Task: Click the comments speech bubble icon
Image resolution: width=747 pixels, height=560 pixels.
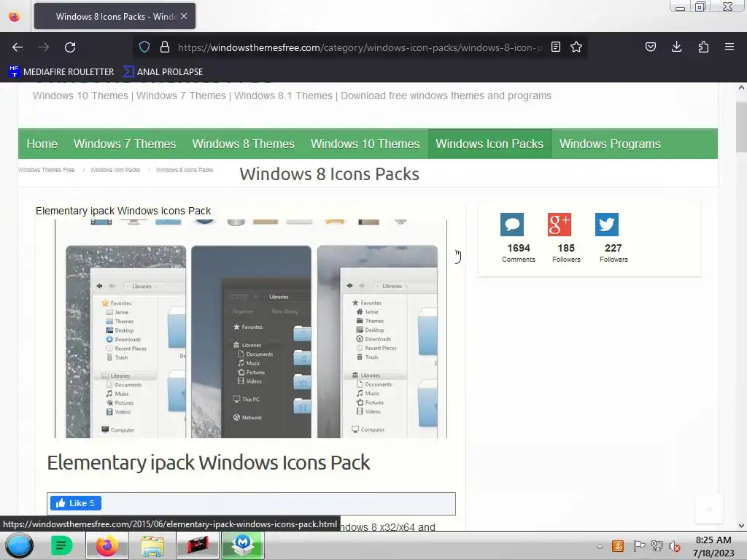Action: coord(511,225)
